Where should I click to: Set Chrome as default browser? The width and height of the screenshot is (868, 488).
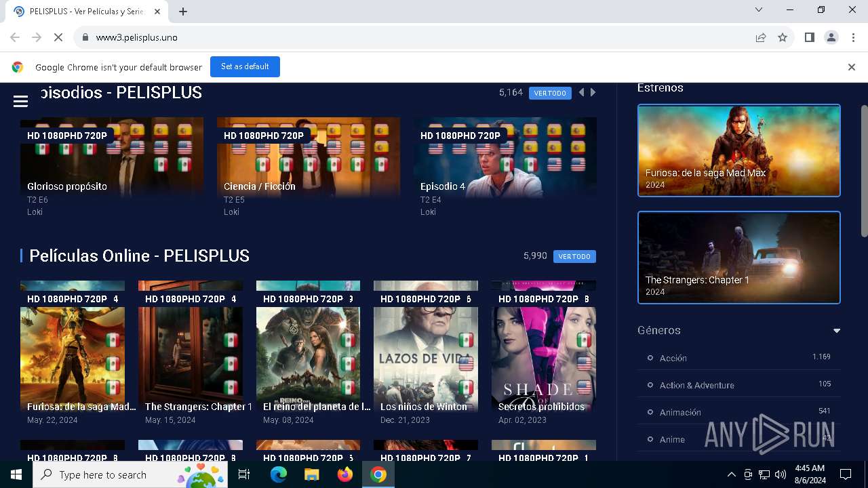[245, 66]
